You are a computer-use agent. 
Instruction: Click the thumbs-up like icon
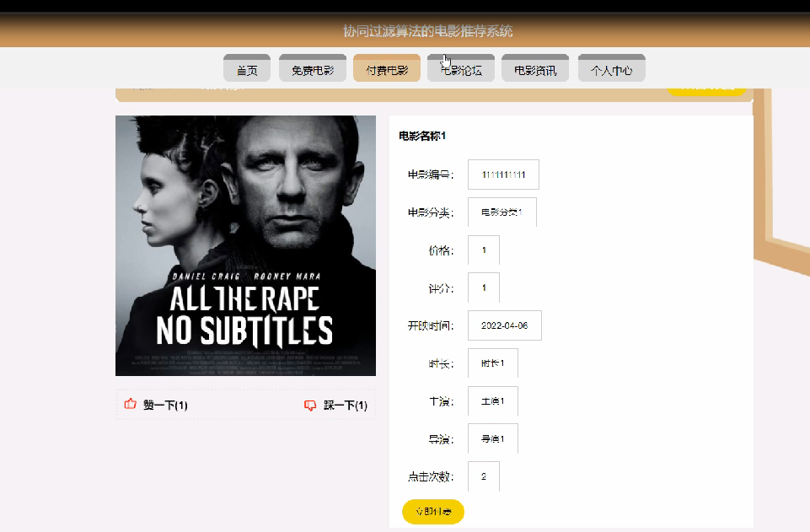click(x=130, y=404)
